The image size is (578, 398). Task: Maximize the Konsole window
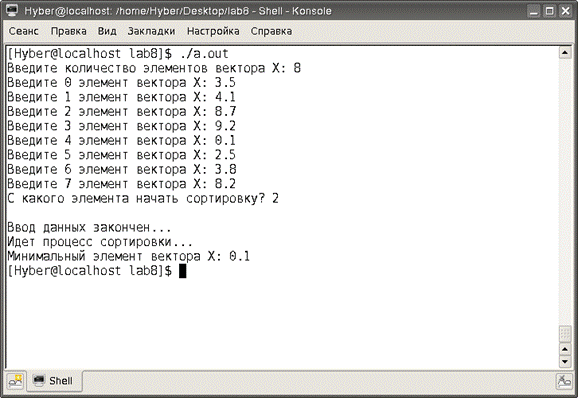tap(549, 11)
